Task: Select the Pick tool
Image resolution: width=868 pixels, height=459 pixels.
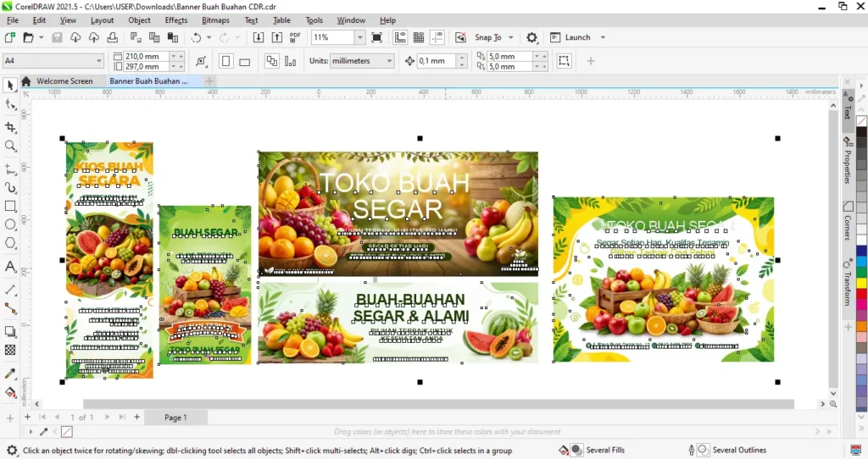Action: 10,85
